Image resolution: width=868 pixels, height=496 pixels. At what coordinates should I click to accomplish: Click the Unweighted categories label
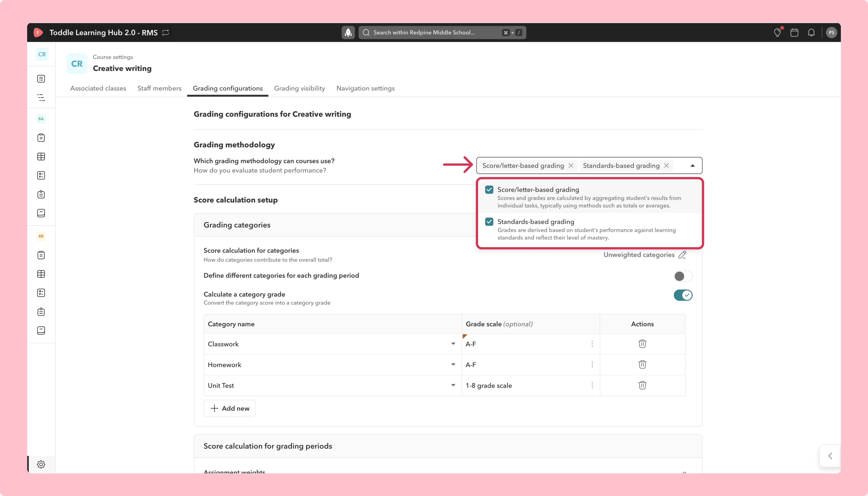click(639, 255)
